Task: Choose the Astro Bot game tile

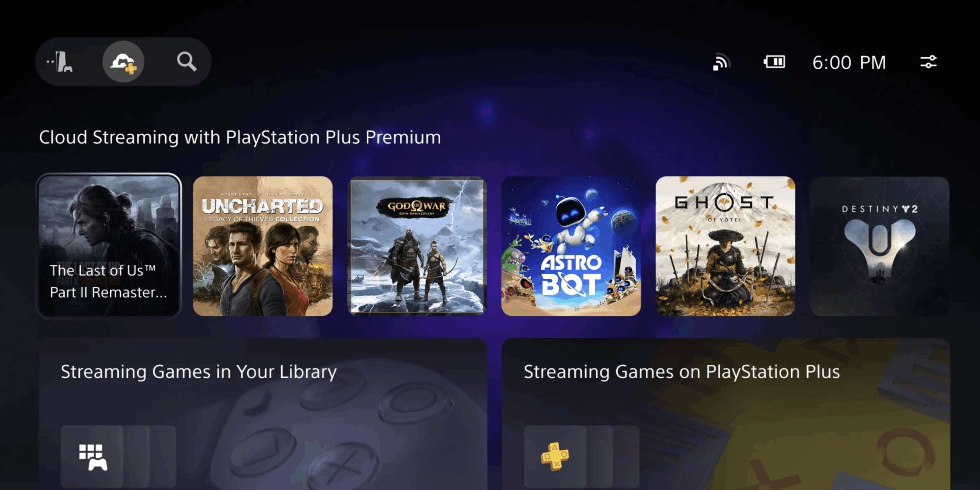Action: click(571, 246)
